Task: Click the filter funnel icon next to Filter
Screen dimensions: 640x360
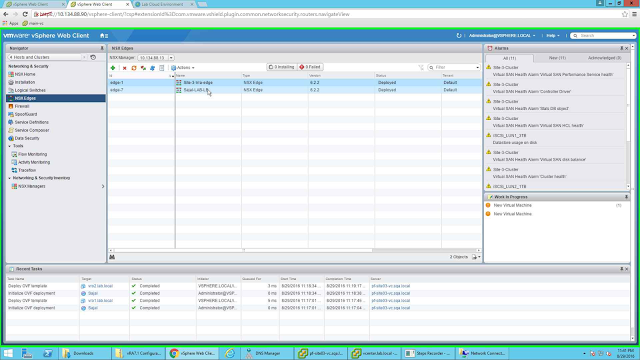Action: click(421, 67)
